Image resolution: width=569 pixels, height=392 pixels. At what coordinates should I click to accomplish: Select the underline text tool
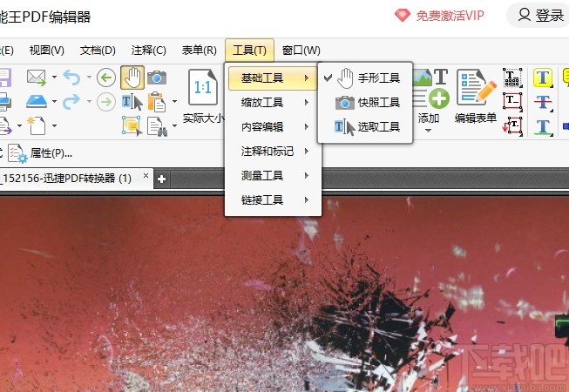coord(543,126)
